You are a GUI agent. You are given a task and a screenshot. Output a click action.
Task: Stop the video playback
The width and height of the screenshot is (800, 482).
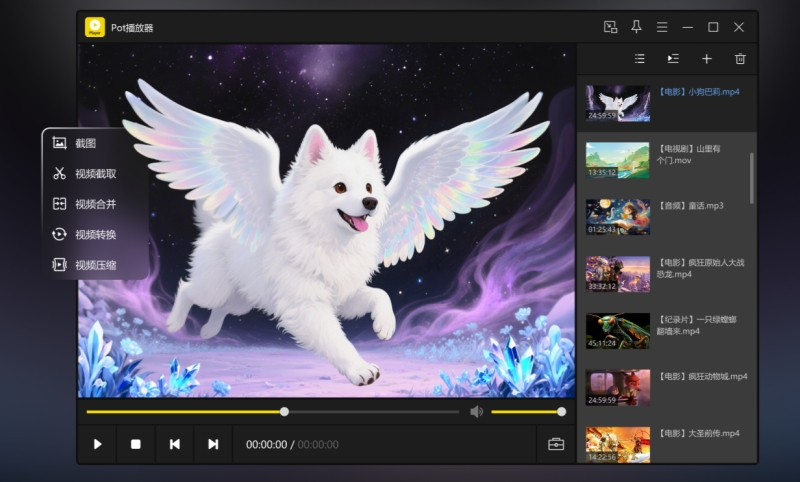point(136,444)
